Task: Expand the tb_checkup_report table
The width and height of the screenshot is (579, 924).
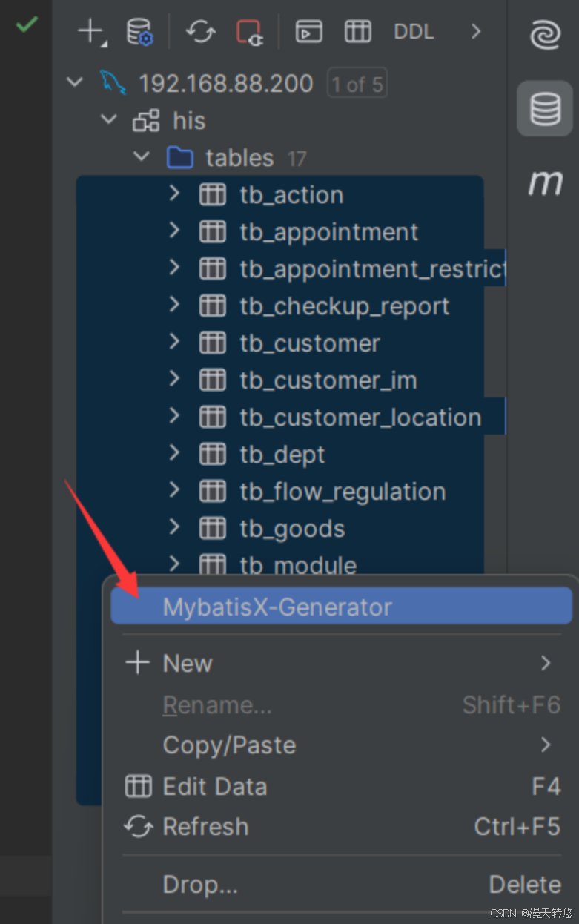Action: [174, 304]
